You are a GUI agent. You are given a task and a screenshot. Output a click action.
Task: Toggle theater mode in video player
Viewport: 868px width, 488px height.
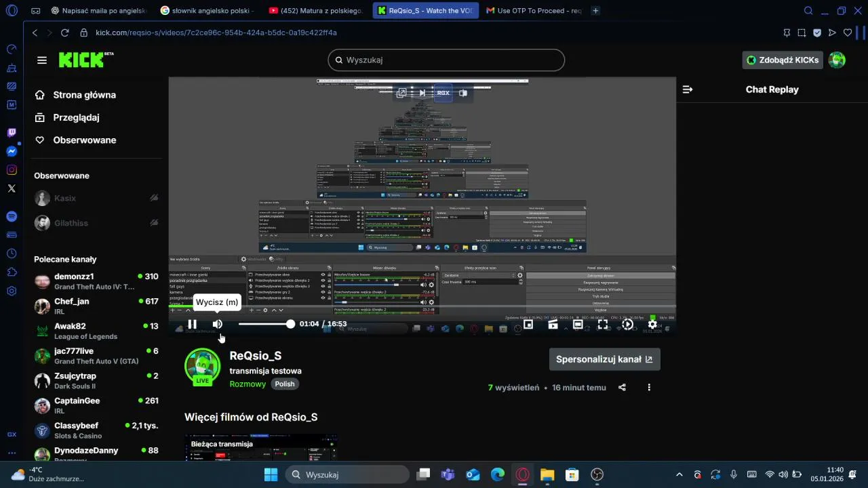[x=578, y=325]
